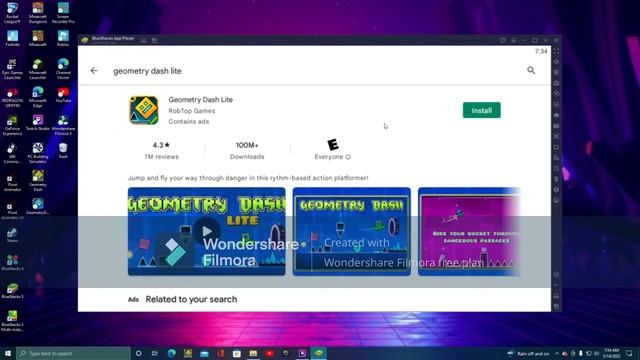Open the Windows Start menu
Screen dimensions: 640x360
(x=8, y=353)
